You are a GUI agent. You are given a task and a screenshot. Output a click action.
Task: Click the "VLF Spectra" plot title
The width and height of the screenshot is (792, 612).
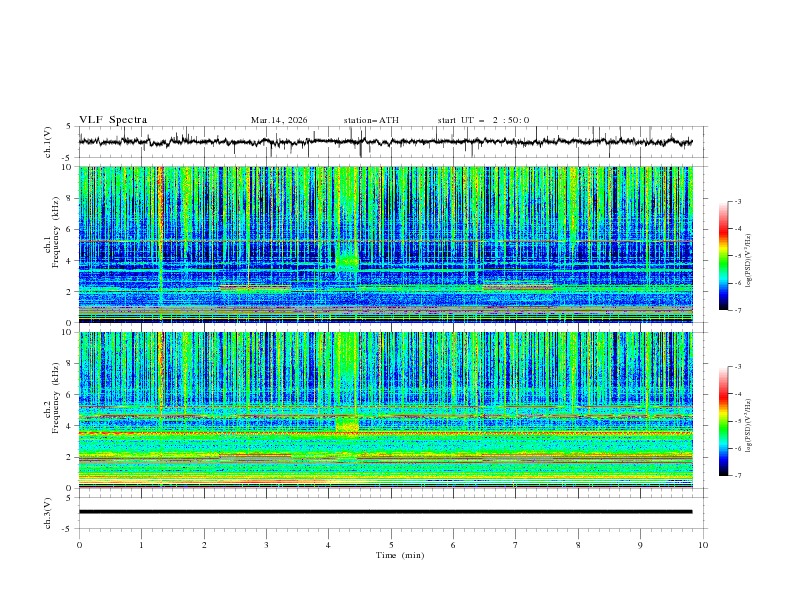pyautogui.click(x=113, y=120)
